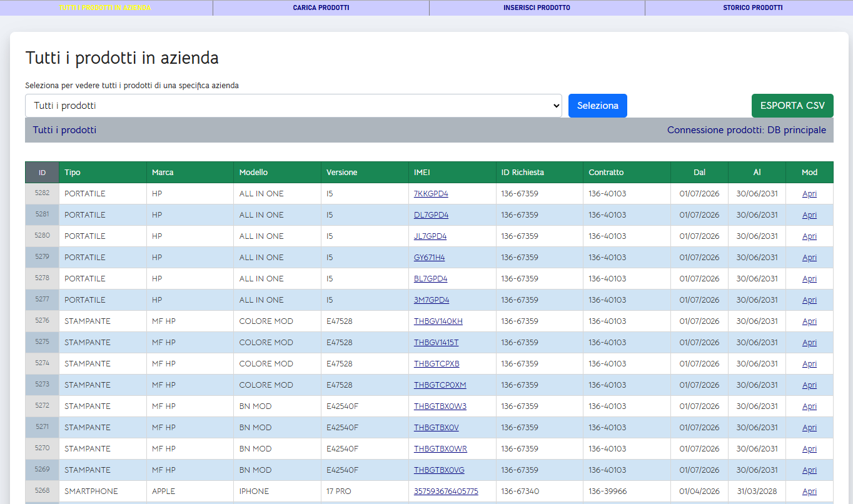853x504 pixels.
Task: Open IMEI link THBGTBX0W3
Action: 440,406
